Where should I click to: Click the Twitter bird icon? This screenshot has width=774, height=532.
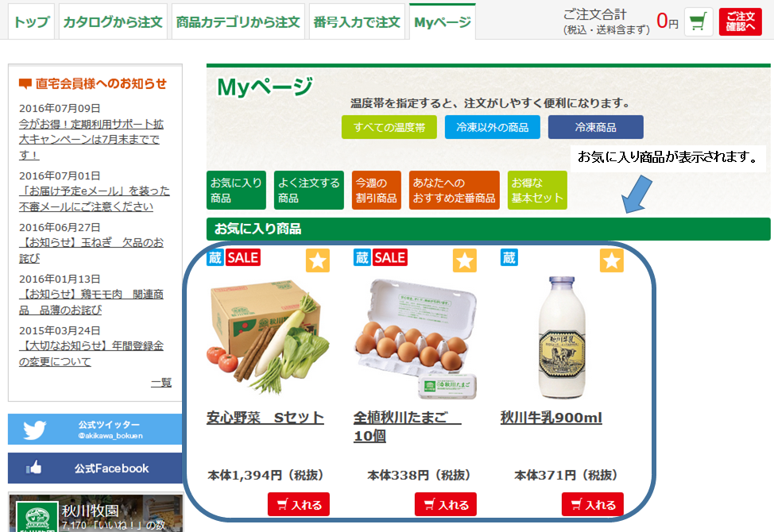(34, 430)
